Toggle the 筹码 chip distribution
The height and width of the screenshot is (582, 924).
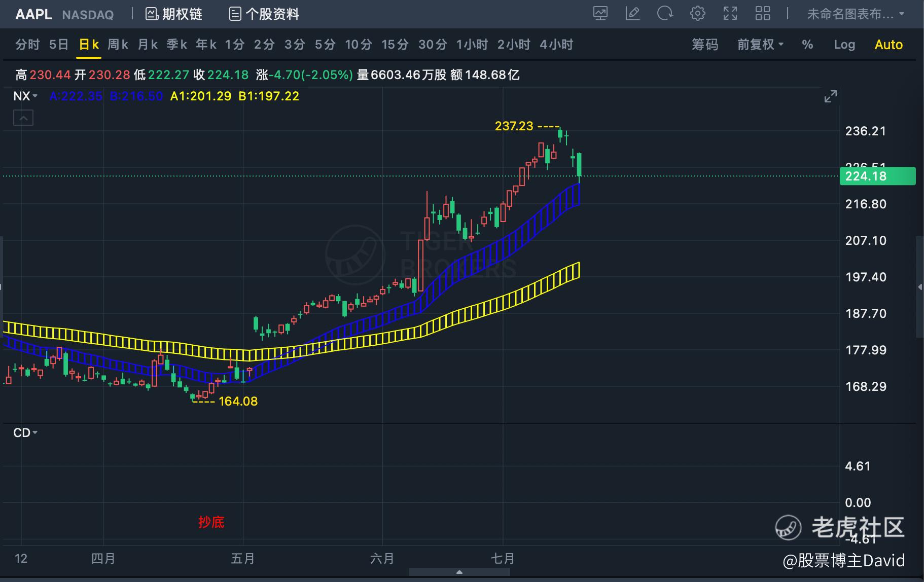click(x=705, y=45)
